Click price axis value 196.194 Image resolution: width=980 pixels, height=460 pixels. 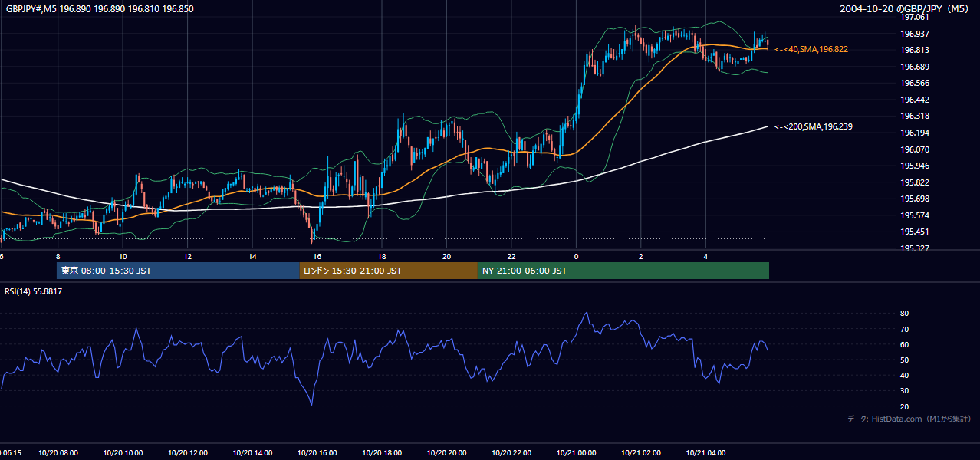(x=915, y=133)
